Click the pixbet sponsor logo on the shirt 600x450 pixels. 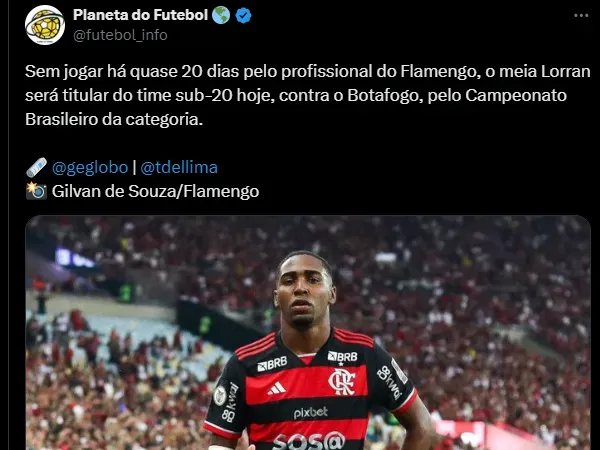[311, 412]
